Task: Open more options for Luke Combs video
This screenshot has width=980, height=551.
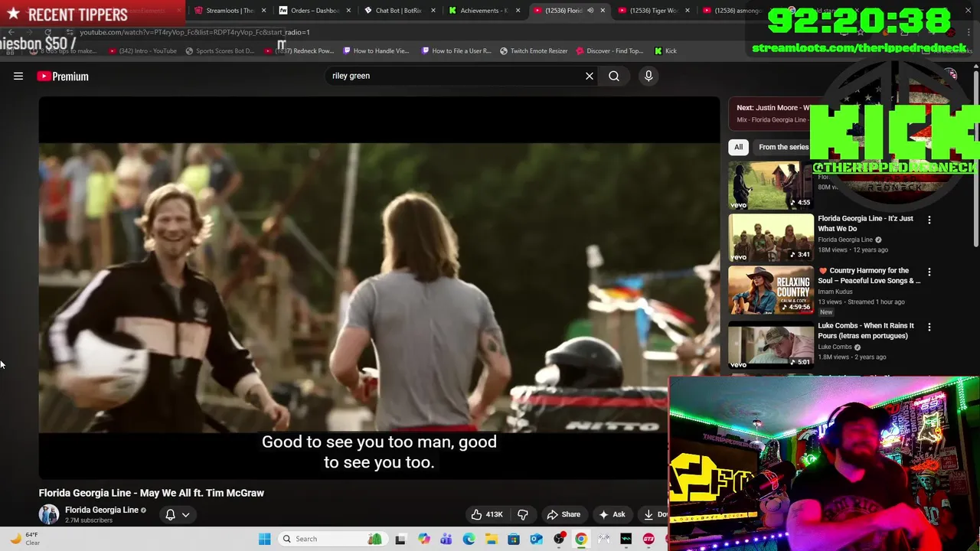Action: [x=929, y=328]
